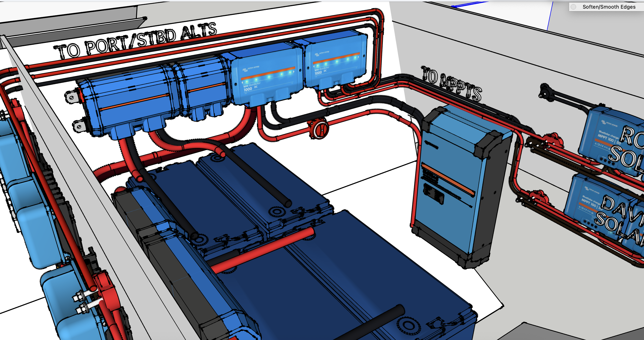Click the Soften/Smooth Edges panel title
Viewport: 644px width, 340px height.
pos(609,7)
